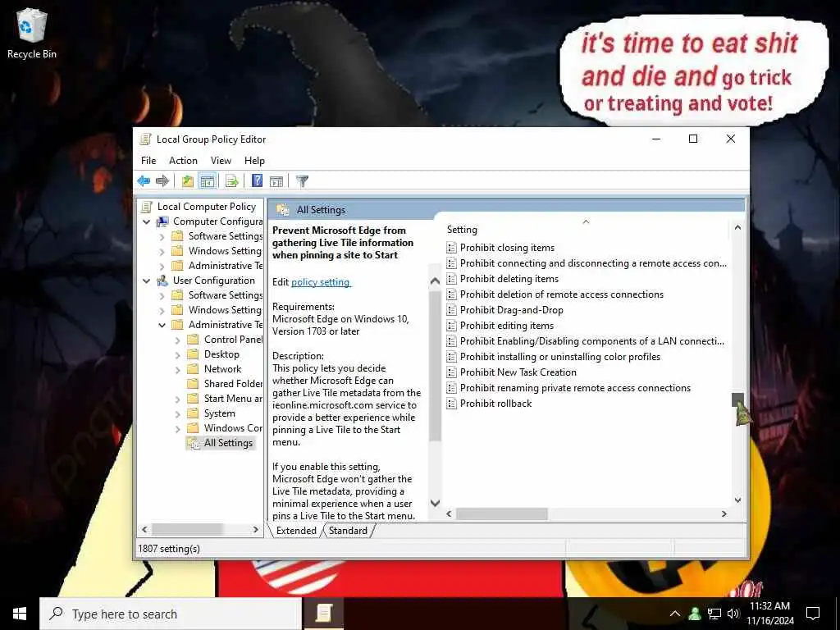
Task: Click folder icon beside Network node
Action: click(193, 368)
